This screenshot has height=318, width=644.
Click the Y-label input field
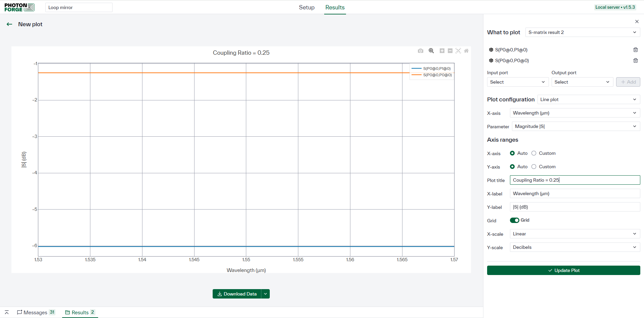click(x=575, y=207)
